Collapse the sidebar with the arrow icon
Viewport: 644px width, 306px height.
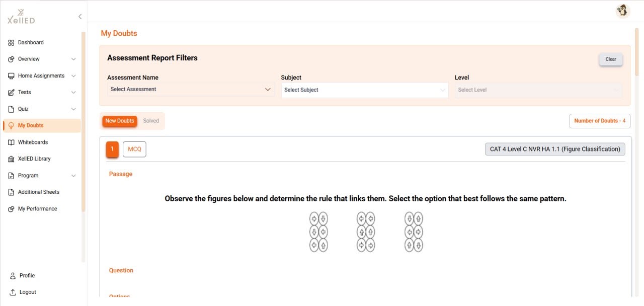coord(80,17)
